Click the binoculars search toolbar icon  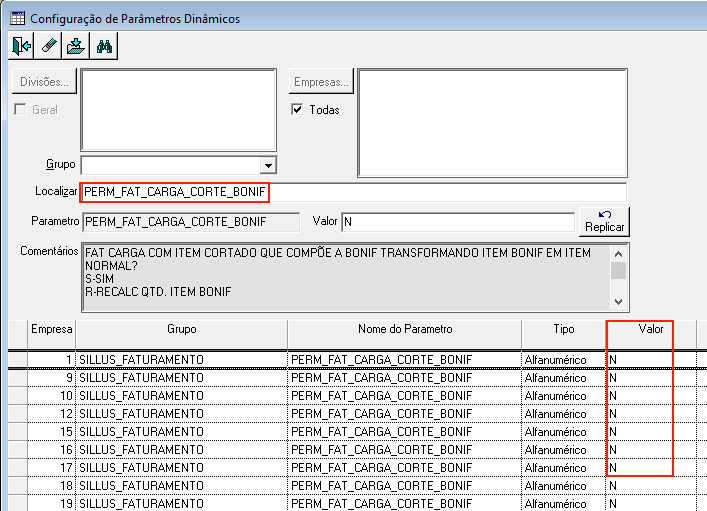pyautogui.click(x=104, y=46)
